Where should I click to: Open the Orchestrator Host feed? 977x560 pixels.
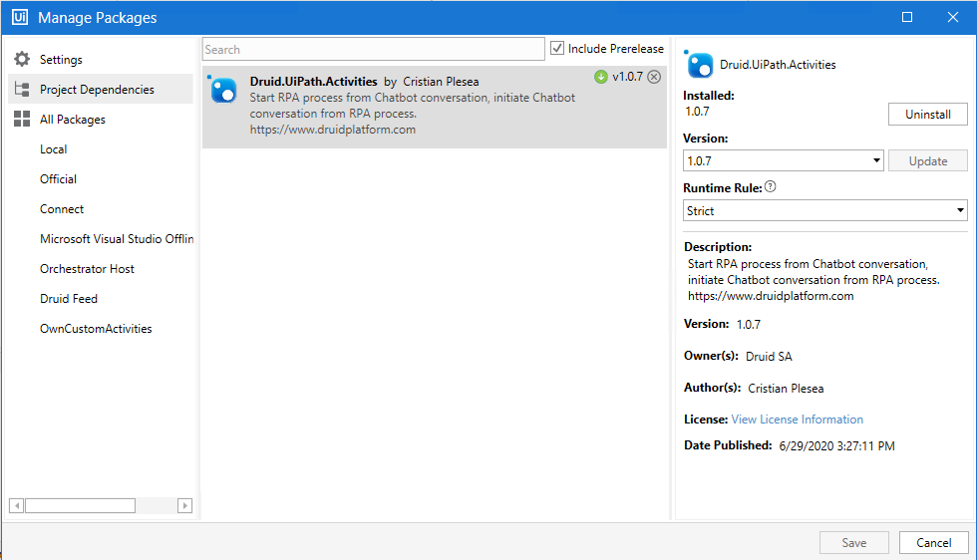[x=87, y=269]
